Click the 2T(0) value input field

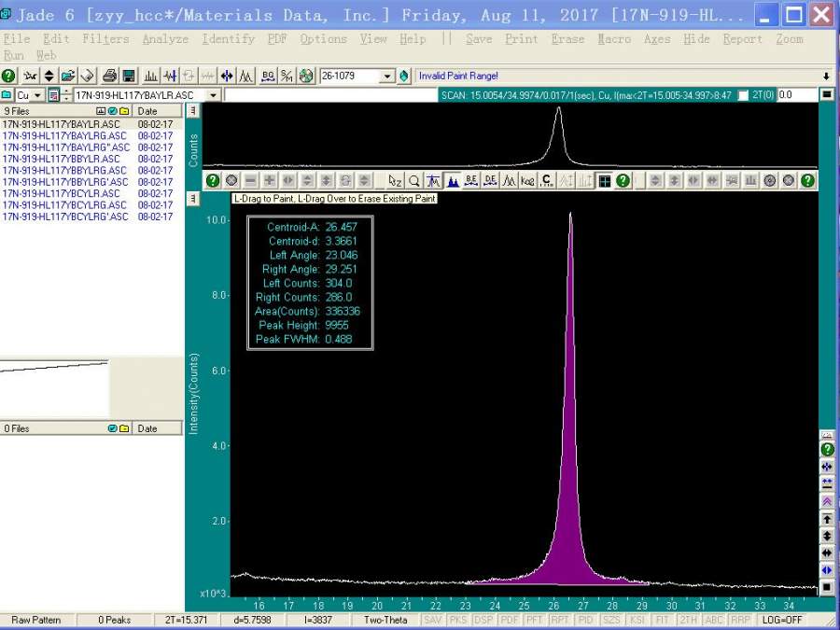click(x=796, y=95)
